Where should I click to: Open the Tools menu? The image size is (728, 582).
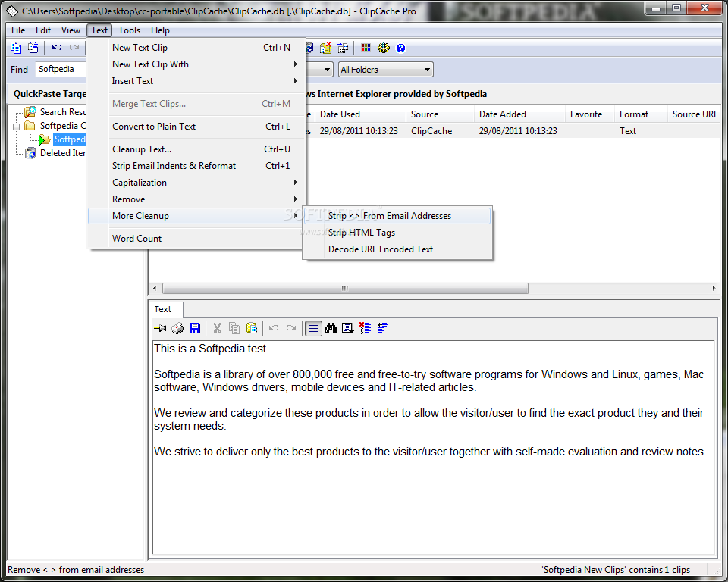pos(129,30)
